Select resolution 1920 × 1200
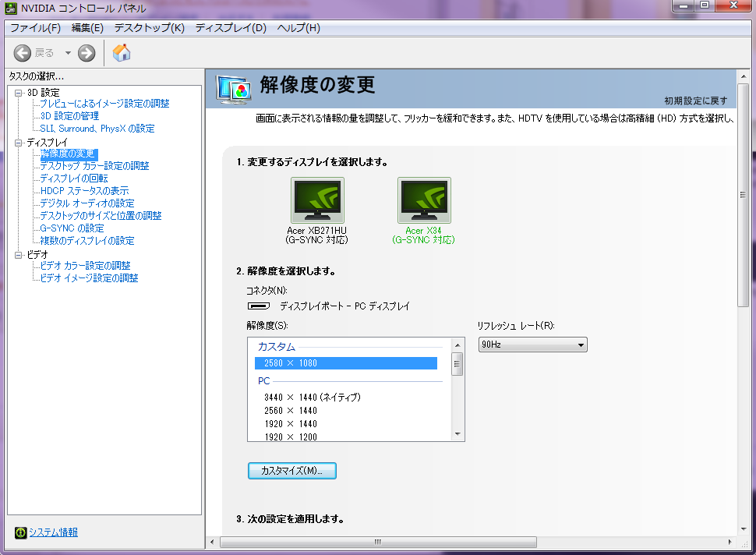This screenshot has height=555, width=756. click(291, 437)
